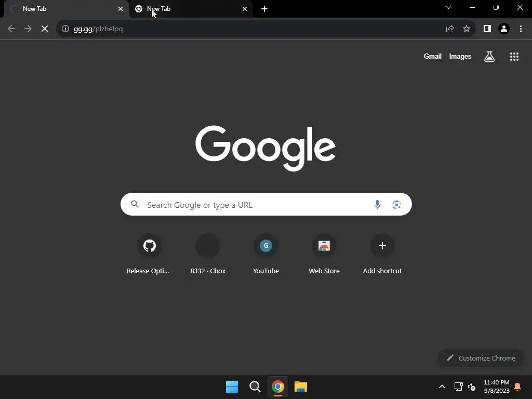The height and width of the screenshot is (399, 532).
Task: Open Windows taskbar search
Action: [x=255, y=387]
